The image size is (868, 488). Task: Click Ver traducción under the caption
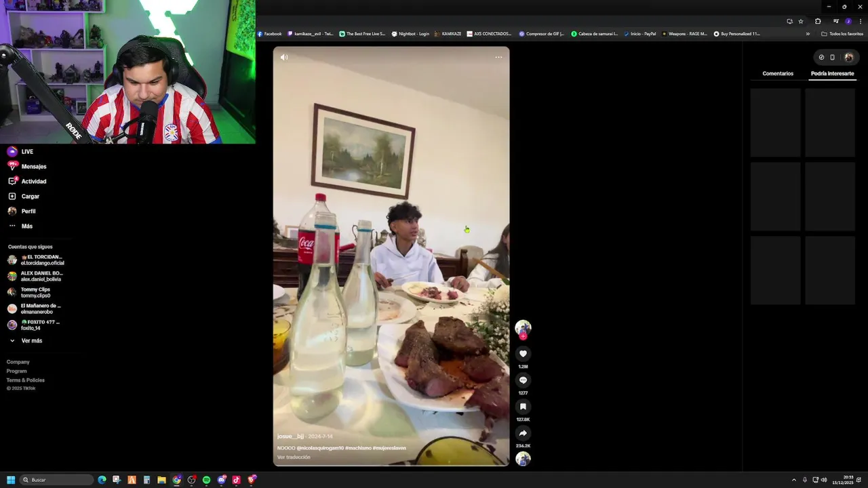[294, 457]
